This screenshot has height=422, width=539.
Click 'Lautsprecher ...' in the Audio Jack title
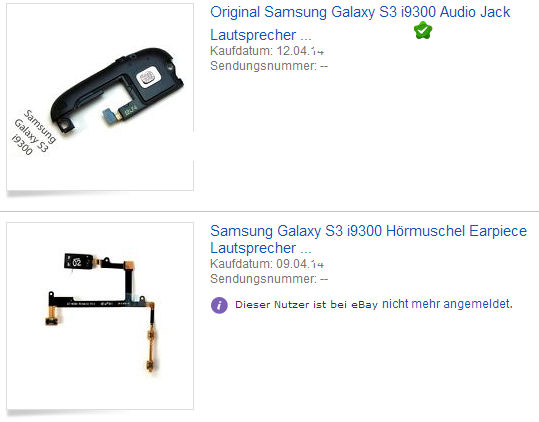coord(261,35)
